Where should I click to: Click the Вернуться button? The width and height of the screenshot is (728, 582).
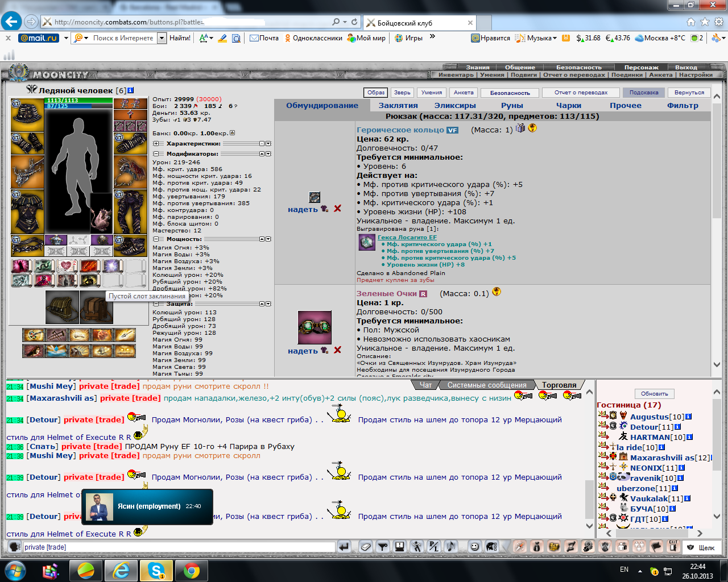click(x=689, y=93)
